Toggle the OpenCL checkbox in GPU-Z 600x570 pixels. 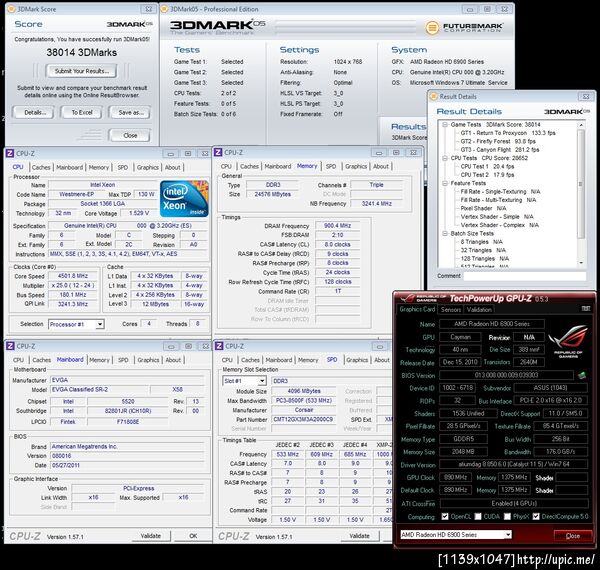(x=445, y=516)
